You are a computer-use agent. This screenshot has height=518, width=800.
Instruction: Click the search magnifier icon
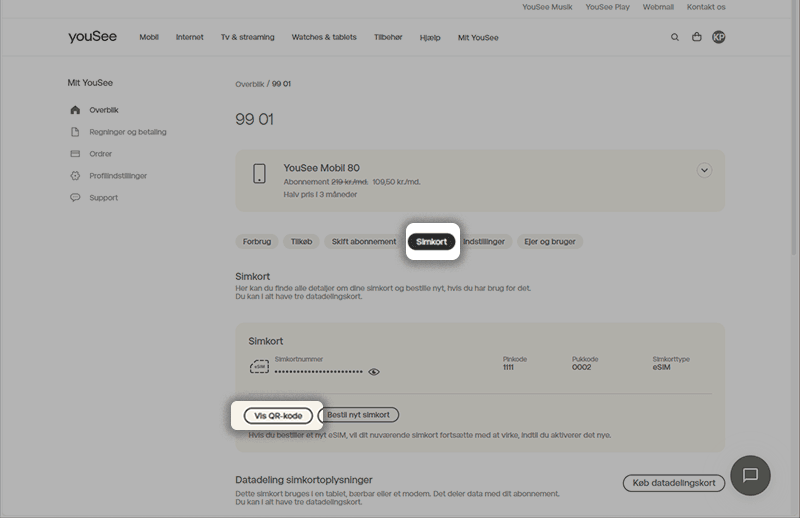pos(675,37)
